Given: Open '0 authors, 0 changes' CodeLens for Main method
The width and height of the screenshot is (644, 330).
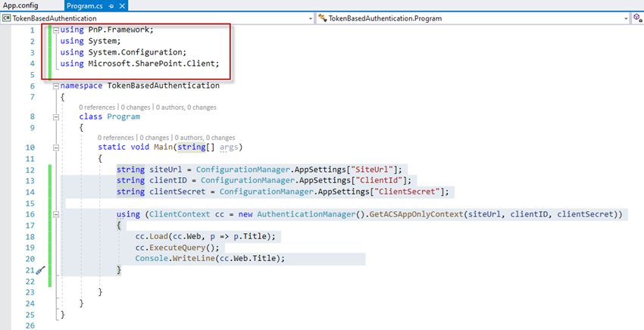Looking at the screenshot, I should [x=205, y=138].
